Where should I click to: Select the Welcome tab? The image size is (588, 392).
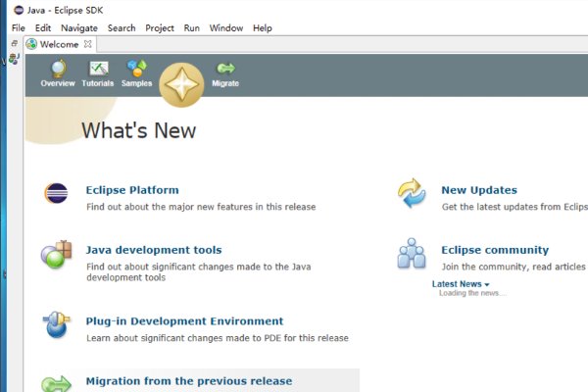tap(59, 44)
